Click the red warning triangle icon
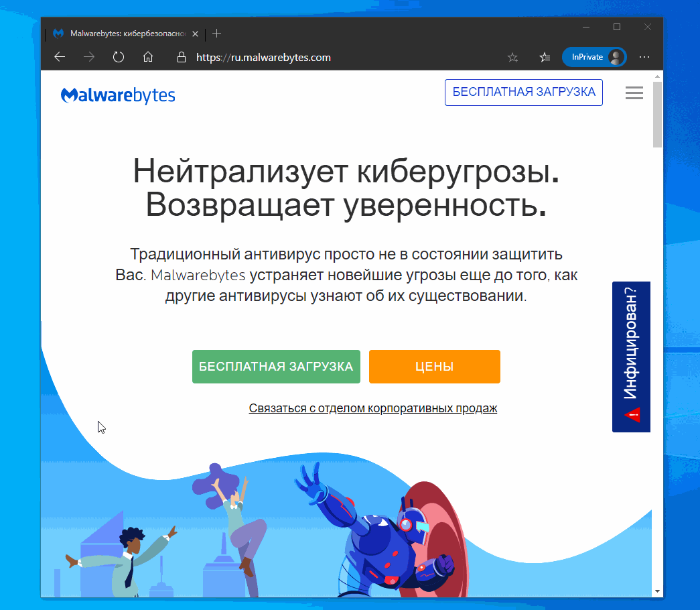This screenshot has width=700, height=610. tap(632, 415)
